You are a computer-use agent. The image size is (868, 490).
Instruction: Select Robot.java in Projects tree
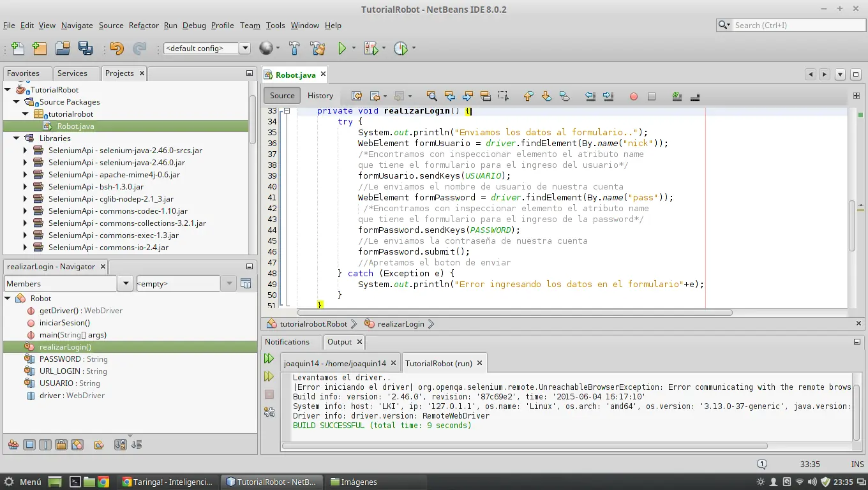click(x=75, y=126)
